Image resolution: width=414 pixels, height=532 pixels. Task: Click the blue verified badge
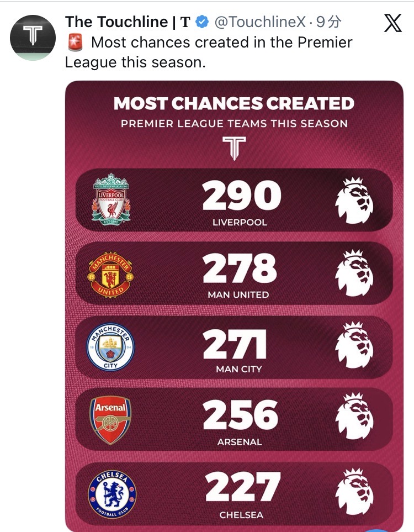tap(202, 22)
